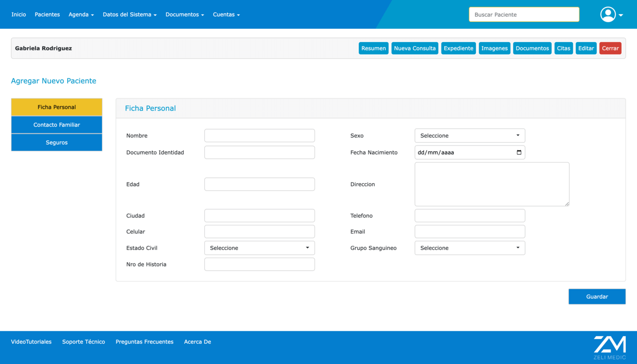Click the calendar icon in Fecha Nacimiento
The height and width of the screenshot is (364, 637).
tap(519, 152)
